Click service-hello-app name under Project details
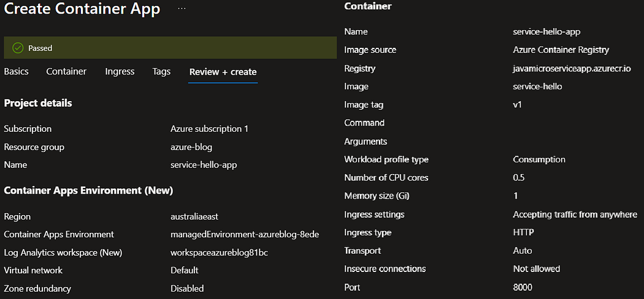This screenshot has height=299, width=644. click(x=204, y=165)
